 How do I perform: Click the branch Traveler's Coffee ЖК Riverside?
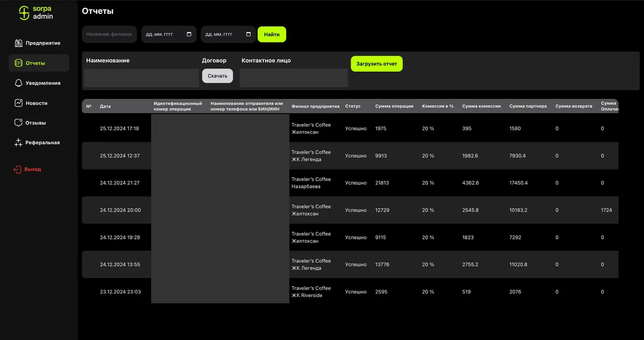311,292
